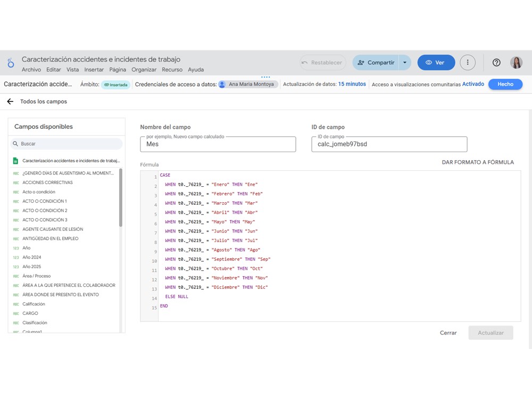Screen dimensions: 532x399
Task: Click the Cerrar button
Action: [448, 333]
